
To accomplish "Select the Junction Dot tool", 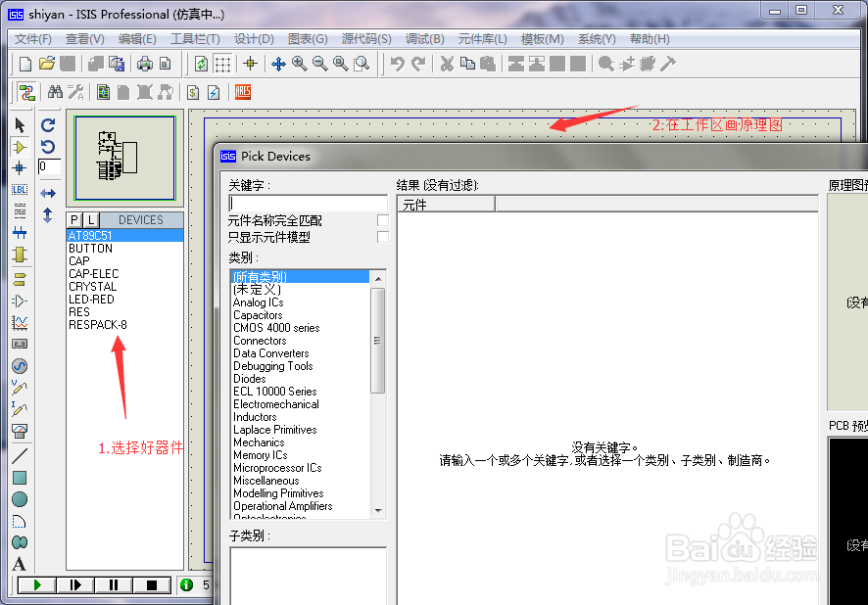I will (20, 168).
